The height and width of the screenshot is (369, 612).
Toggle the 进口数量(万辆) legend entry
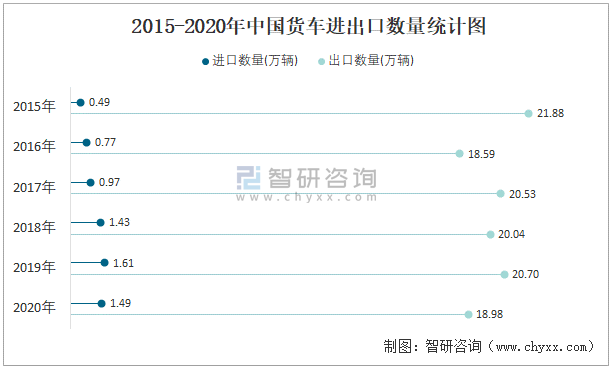coord(250,61)
